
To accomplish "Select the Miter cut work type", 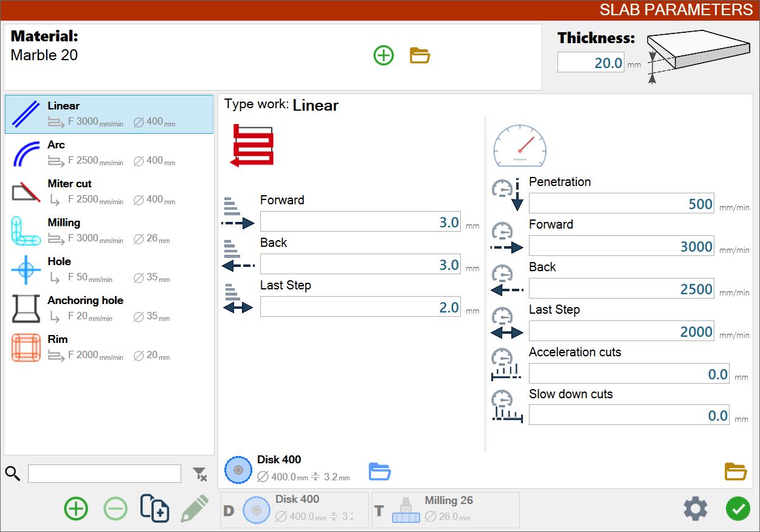I will (x=109, y=192).
